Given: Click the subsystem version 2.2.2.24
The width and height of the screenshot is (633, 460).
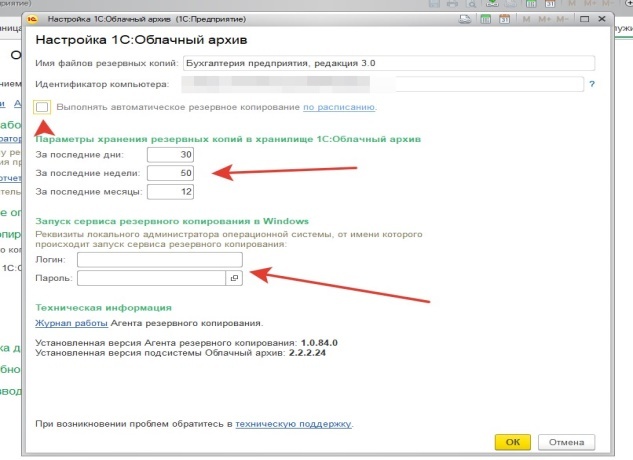Looking at the screenshot, I should 307,353.
